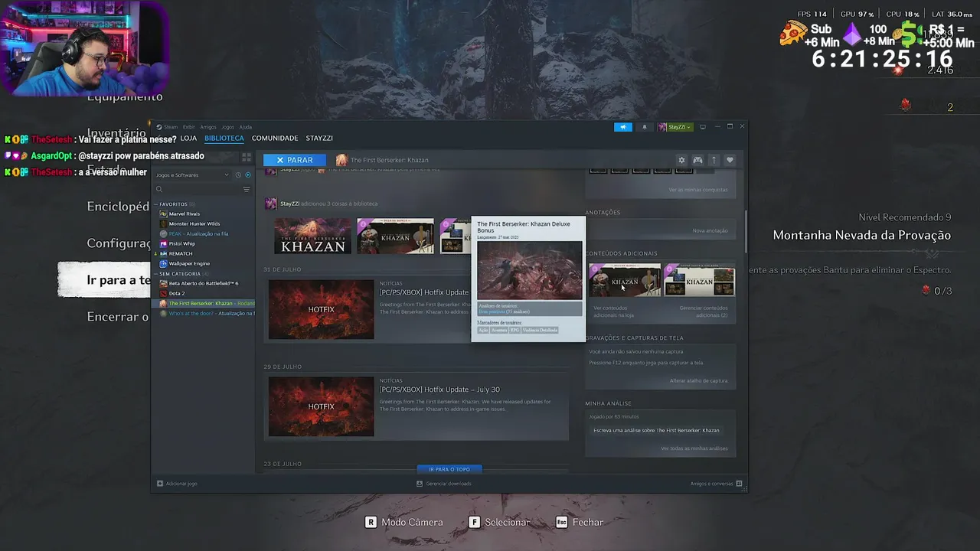This screenshot has width=980, height=551.
Task: Click Nova anotação link
Action: [710, 230]
